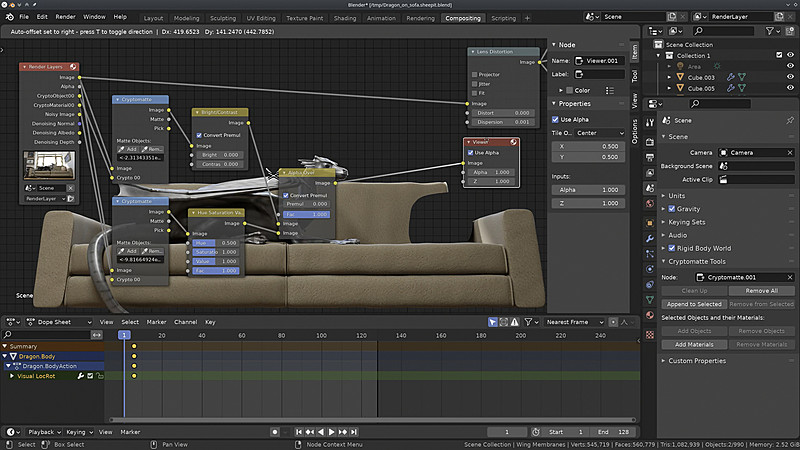Toggle Convert Premul on Bright/Contrast node
This screenshot has height=450, width=800.
coord(199,135)
